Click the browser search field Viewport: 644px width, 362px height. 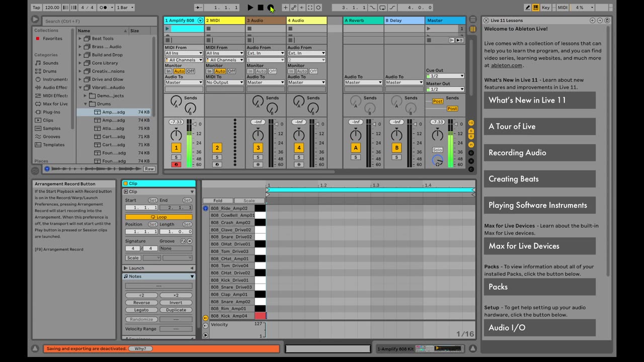point(99,21)
